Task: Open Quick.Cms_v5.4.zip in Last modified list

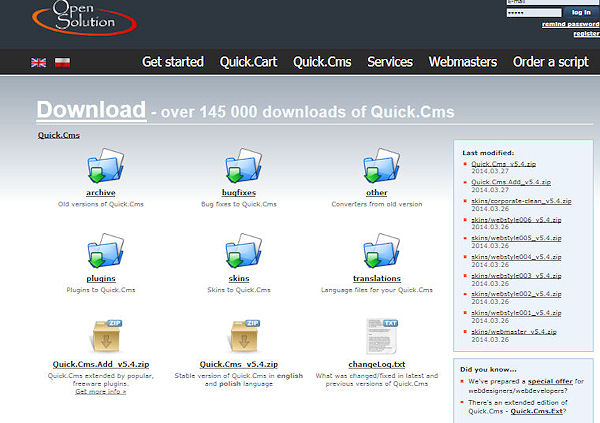Action: coord(503,164)
